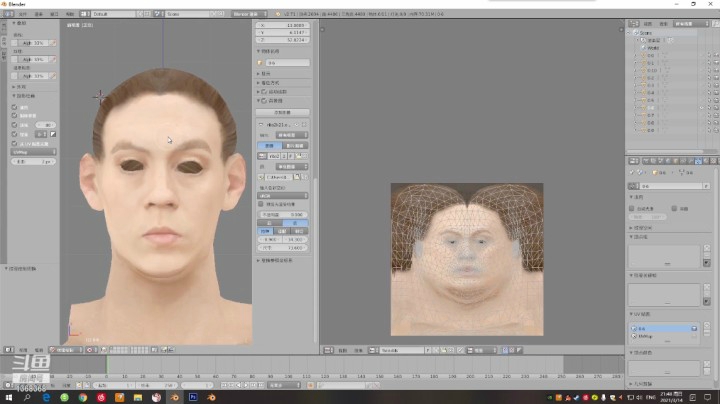Select object 0-10 in the outliner
This screenshot has height=404, width=720.
651,70
